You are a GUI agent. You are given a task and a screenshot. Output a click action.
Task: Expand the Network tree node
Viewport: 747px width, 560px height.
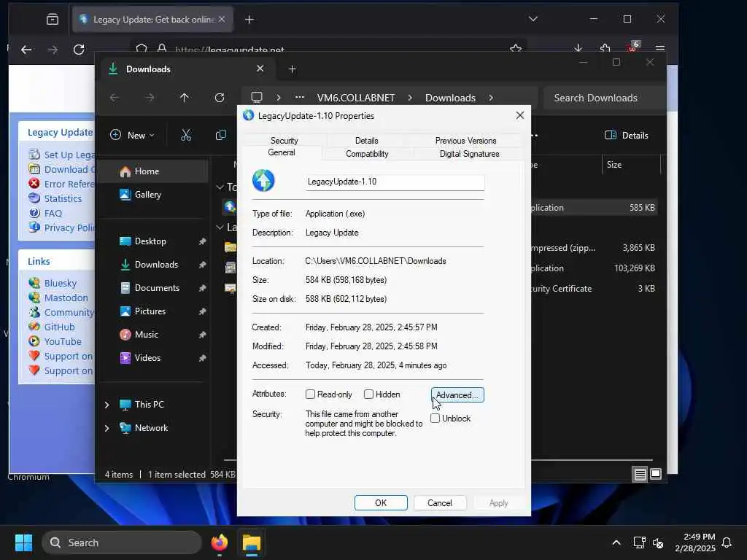coord(107,428)
